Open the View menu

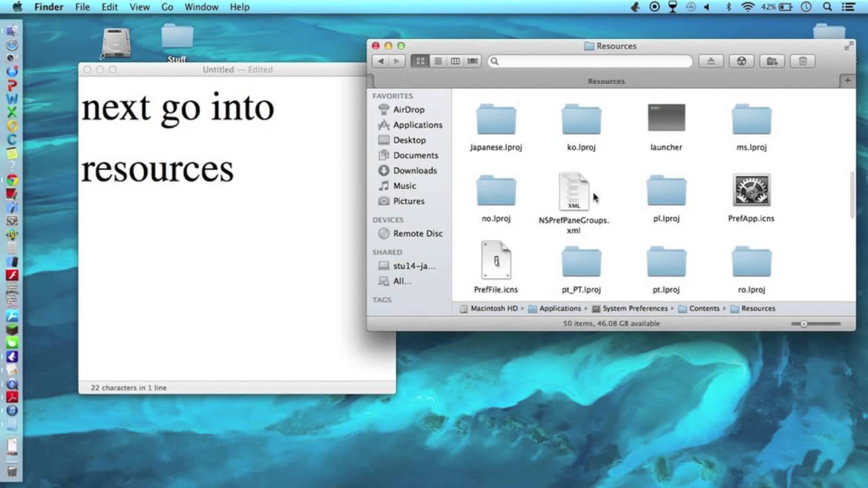click(140, 7)
